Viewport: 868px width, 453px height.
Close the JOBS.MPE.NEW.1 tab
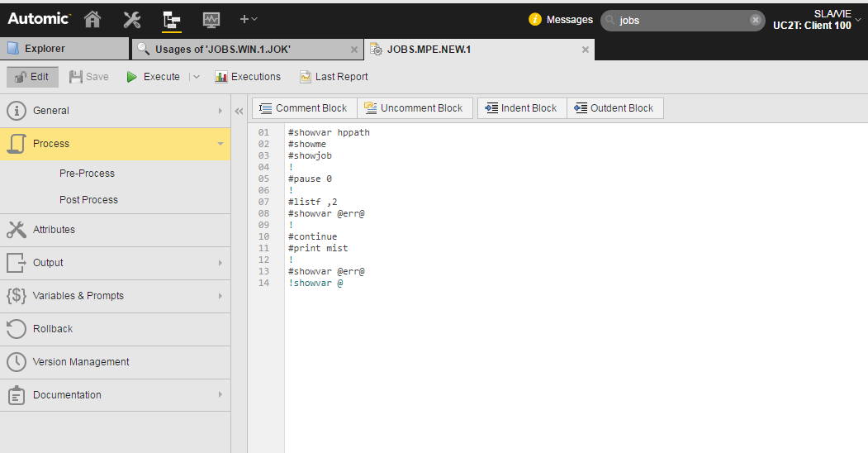coord(586,50)
